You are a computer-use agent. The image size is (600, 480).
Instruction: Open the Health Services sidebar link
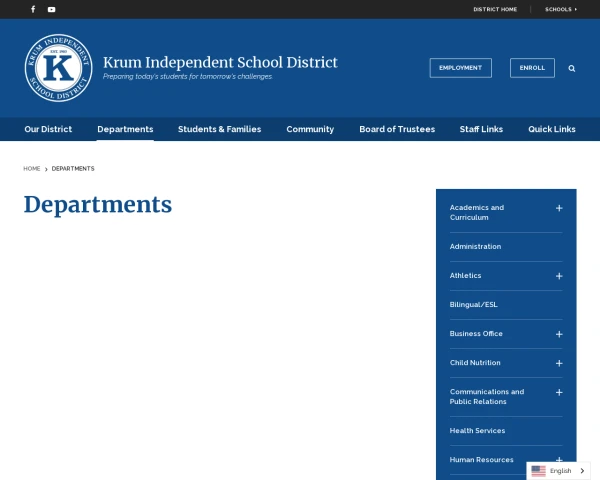click(477, 431)
